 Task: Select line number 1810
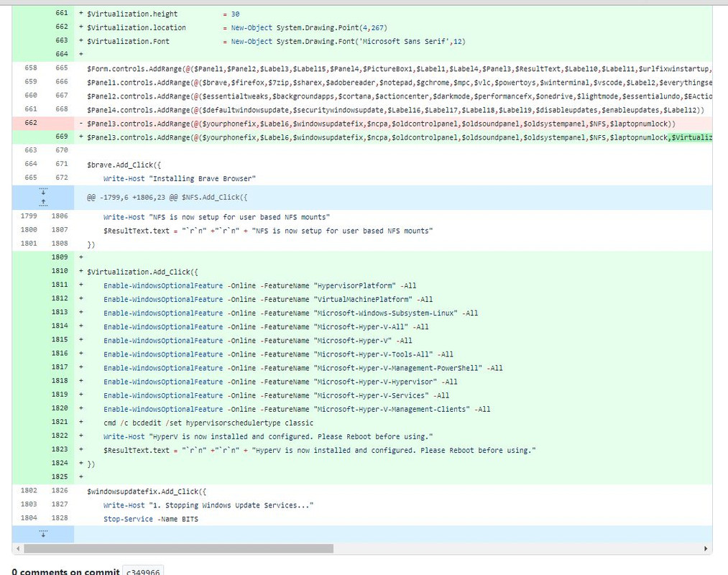(x=60, y=271)
